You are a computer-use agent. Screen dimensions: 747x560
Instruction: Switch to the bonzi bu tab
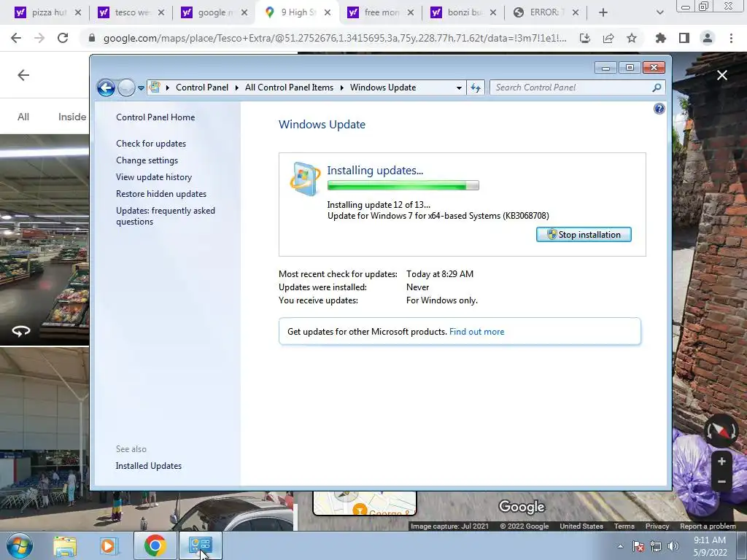click(463, 12)
